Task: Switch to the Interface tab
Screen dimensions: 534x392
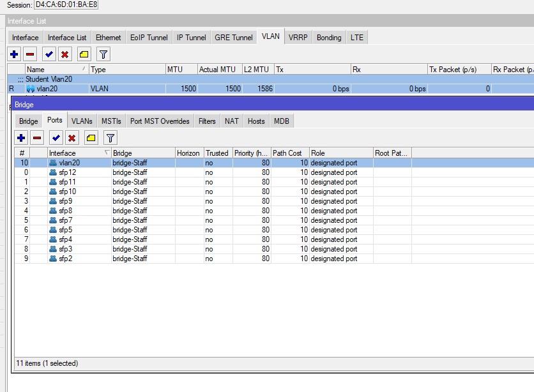Action: pos(25,38)
